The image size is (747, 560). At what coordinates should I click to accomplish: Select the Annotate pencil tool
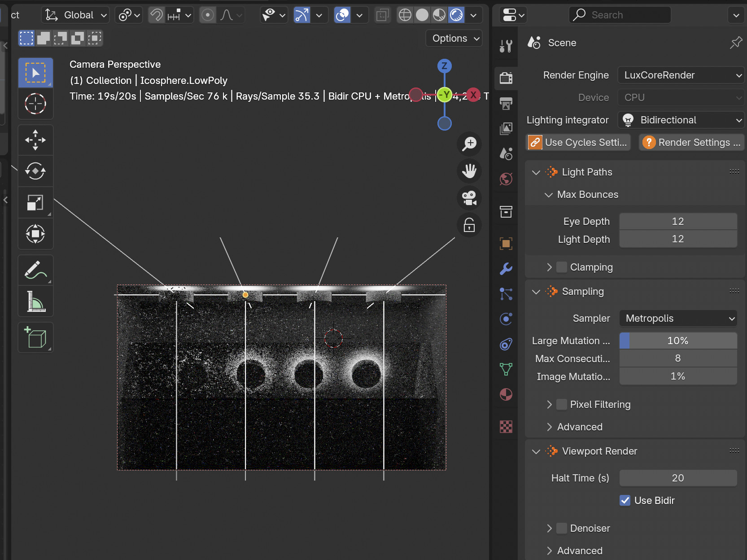pos(35,270)
